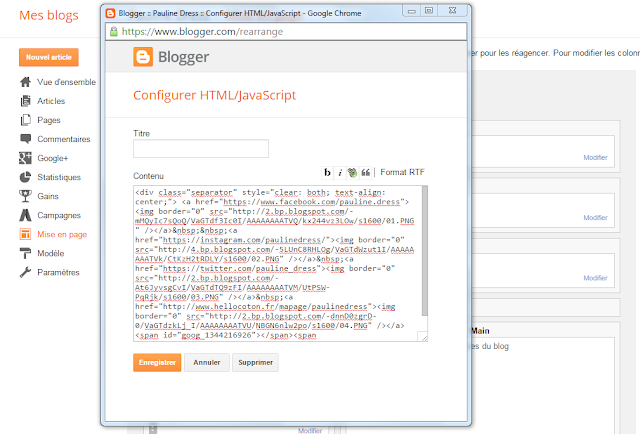Click the Statistiques pie chart icon
This screenshot has height=434, width=640.
click(26, 177)
